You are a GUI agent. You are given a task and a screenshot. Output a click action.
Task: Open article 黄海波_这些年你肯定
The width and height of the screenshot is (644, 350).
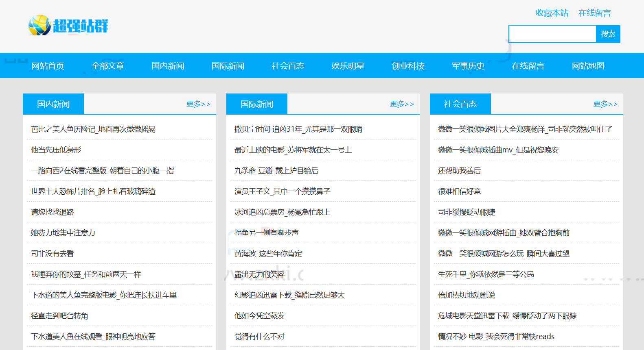click(x=268, y=254)
